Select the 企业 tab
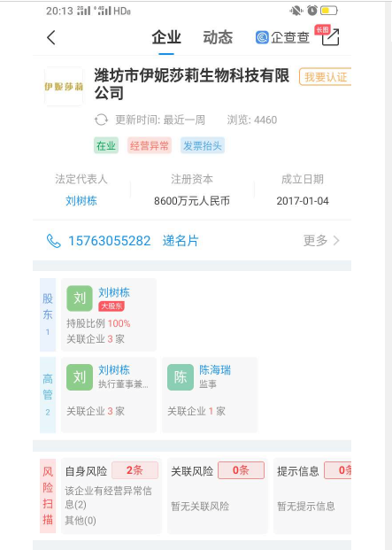The height and width of the screenshot is (550, 392). (x=166, y=37)
